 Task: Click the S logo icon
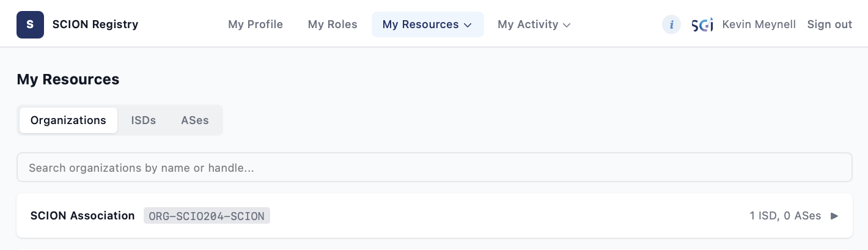[x=30, y=24]
